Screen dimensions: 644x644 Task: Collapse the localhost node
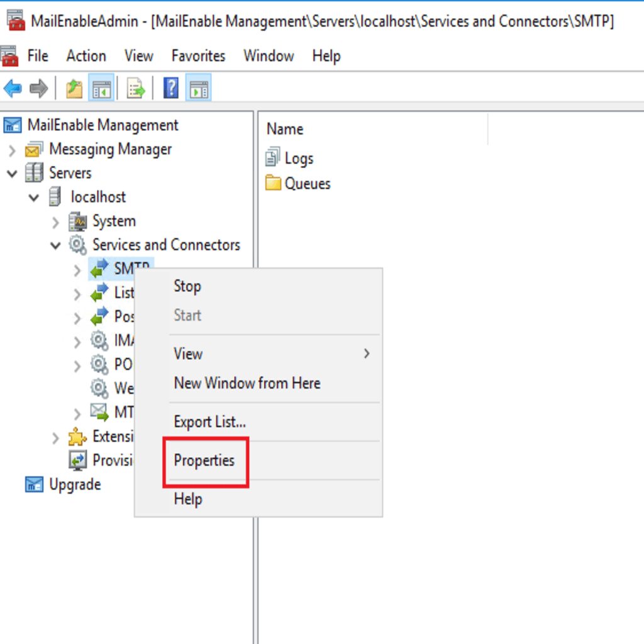(x=34, y=198)
